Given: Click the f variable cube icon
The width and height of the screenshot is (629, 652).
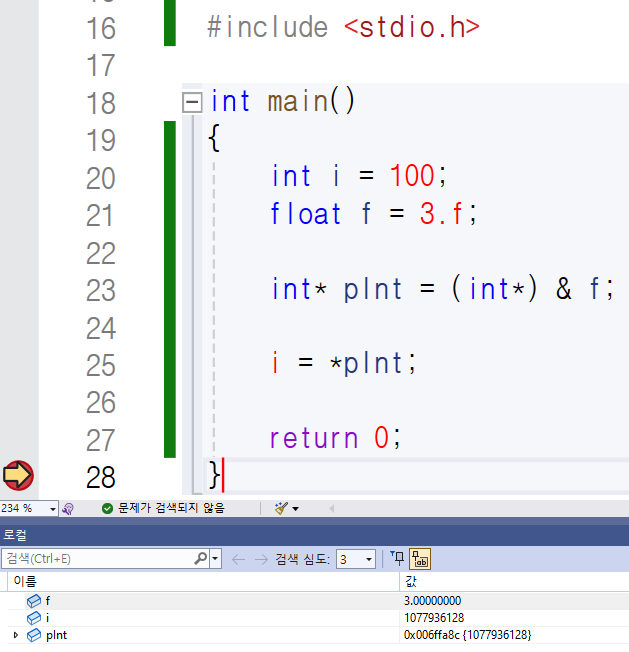Looking at the screenshot, I should [x=34, y=601].
